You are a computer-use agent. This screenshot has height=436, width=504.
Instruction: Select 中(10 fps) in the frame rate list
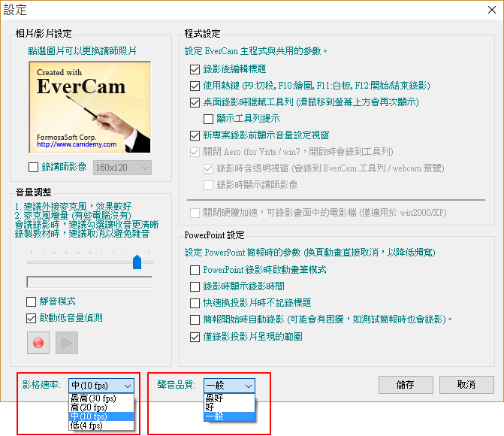(x=101, y=416)
